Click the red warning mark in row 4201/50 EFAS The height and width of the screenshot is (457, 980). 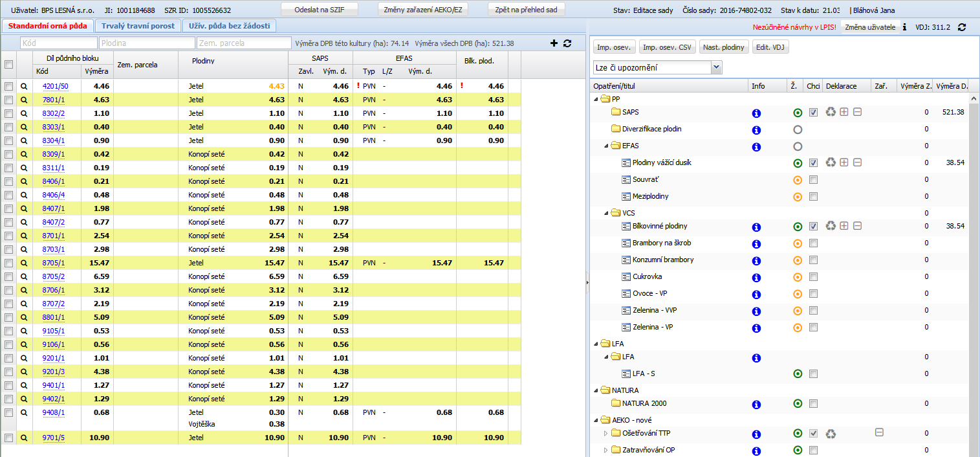[358, 85]
